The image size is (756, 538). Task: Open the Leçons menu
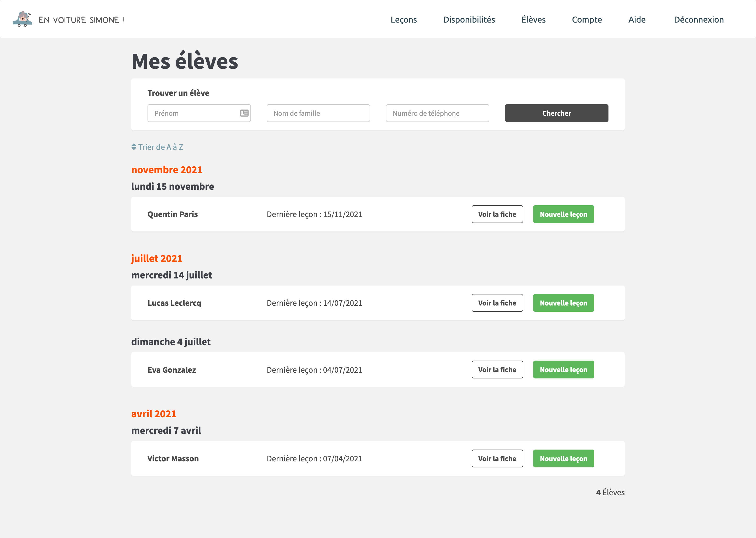click(403, 19)
